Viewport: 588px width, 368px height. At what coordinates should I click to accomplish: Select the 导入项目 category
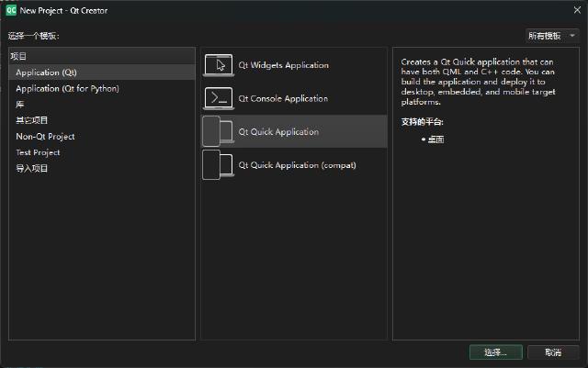32,169
